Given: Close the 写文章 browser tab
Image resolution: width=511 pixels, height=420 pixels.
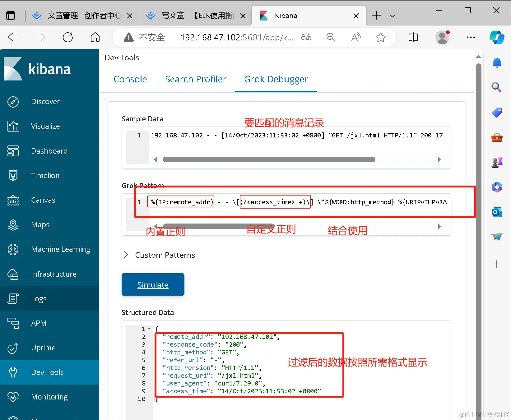Looking at the screenshot, I should tap(243, 16).
